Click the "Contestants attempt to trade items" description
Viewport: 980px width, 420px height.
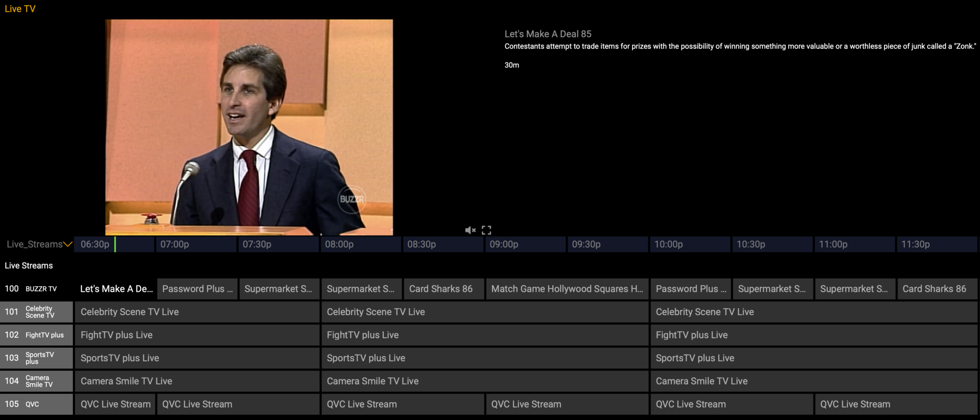point(740,46)
